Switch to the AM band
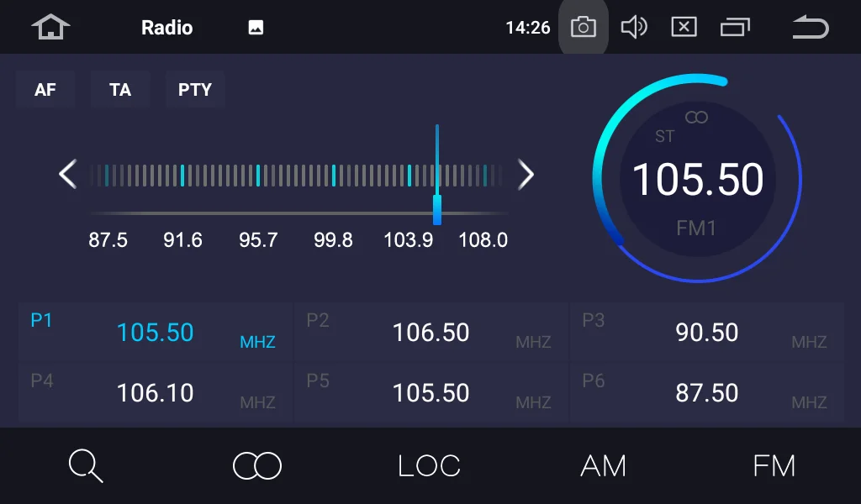This screenshot has width=861, height=504. click(x=603, y=465)
